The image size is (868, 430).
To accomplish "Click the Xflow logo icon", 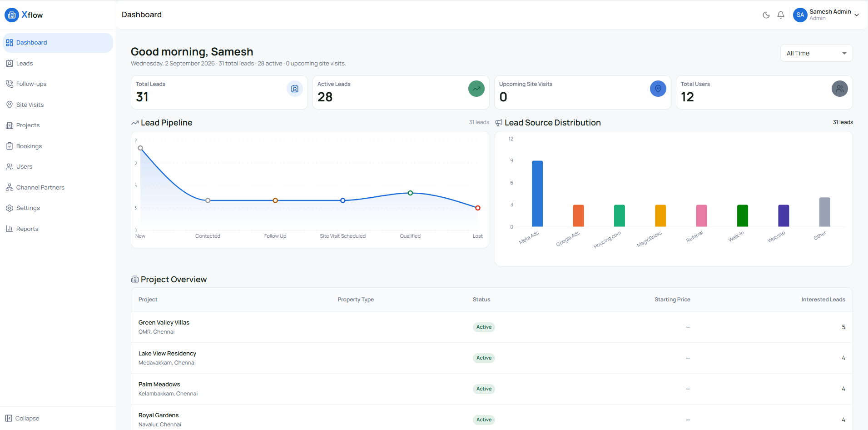I will pos(12,15).
